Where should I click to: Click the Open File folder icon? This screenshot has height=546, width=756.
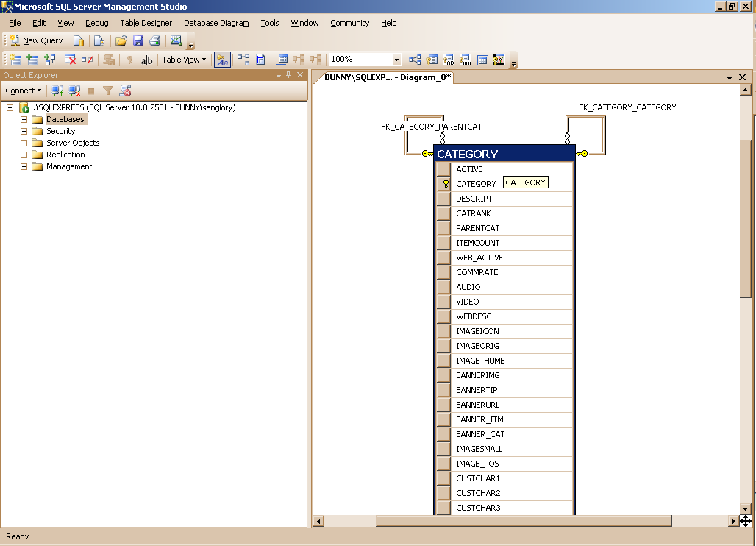(x=121, y=40)
